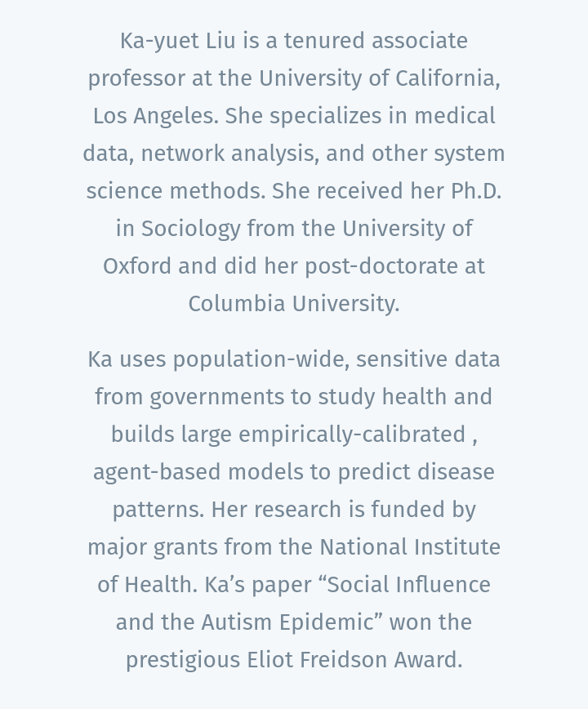Click the word "Oxford"

[x=137, y=266]
